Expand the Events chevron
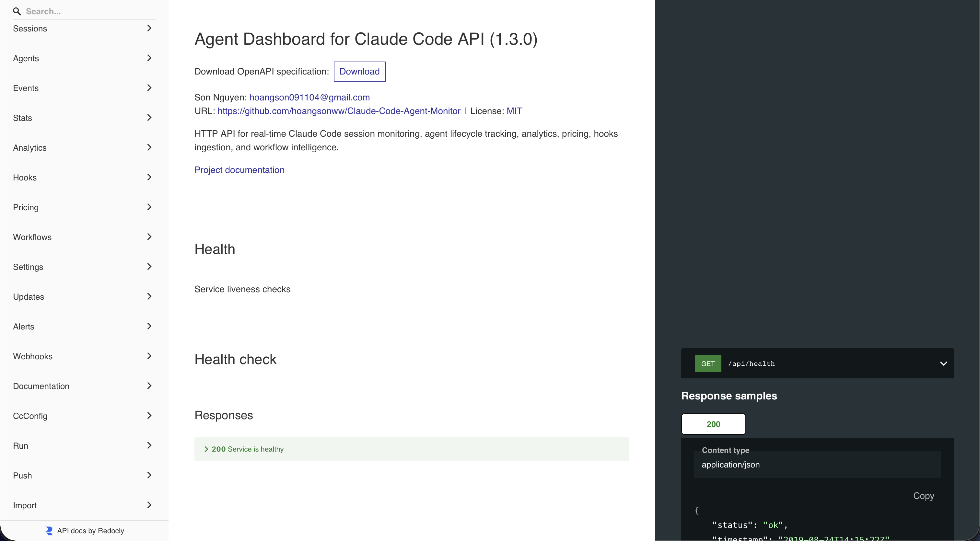The height and width of the screenshot is (541, 980). click(x=149, y=88)
